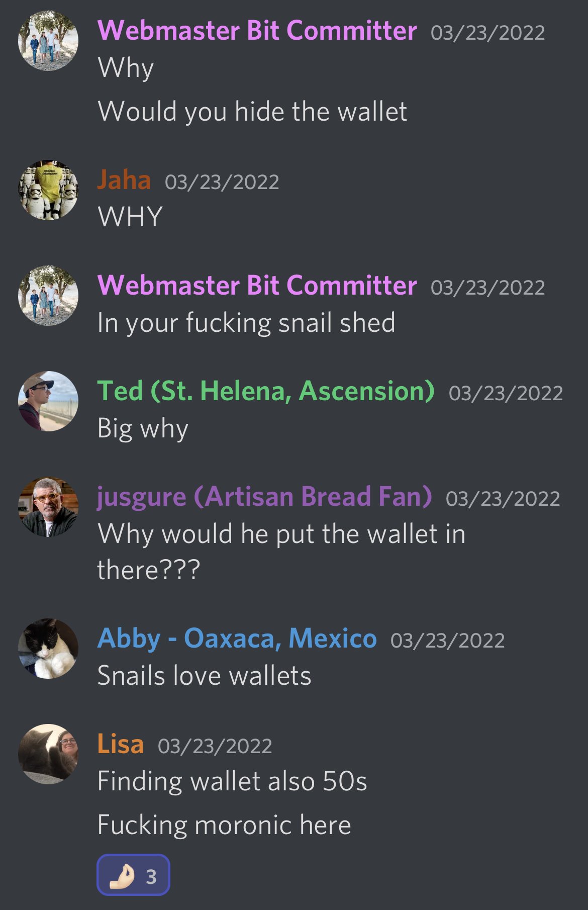Screen dimensions: 588x910
Task: Click second Webmaster Bit Committer avatar
Action: [x=48, y=296]
